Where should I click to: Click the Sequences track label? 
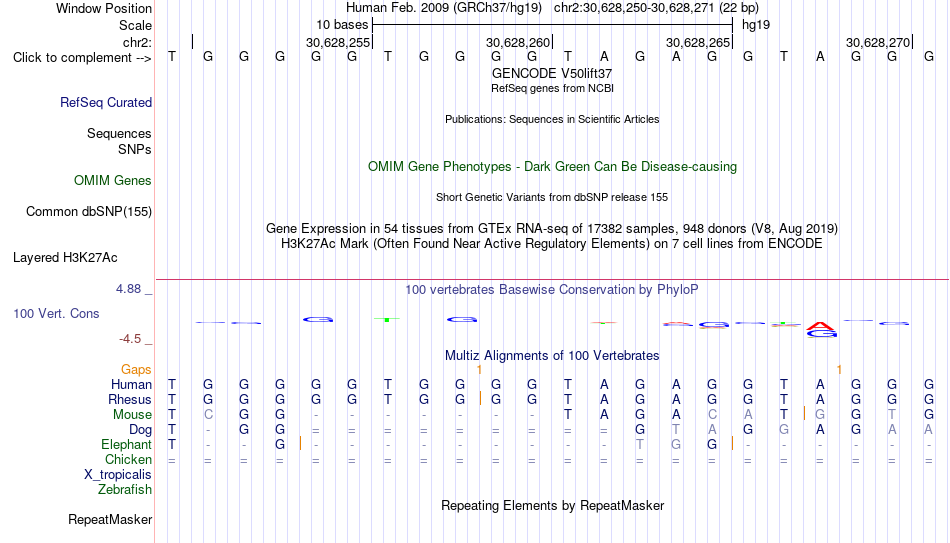[119, 133]
